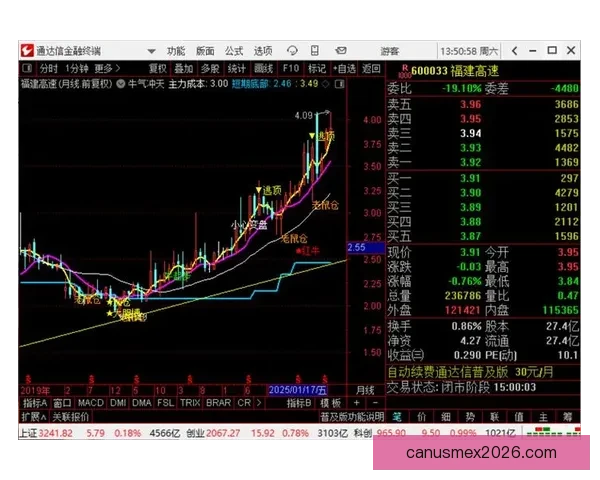
Task: Click the mobile phone icon
Action: (315, 51)
